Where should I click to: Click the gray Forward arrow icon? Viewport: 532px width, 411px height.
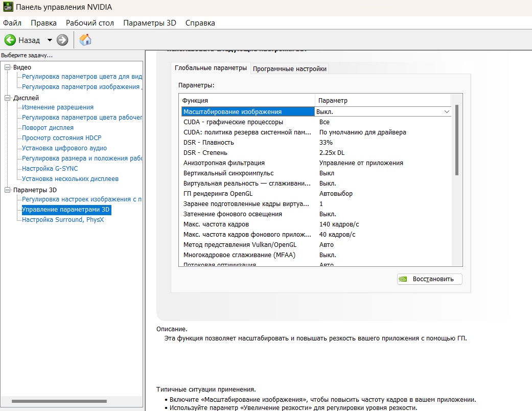coord(62,40)
